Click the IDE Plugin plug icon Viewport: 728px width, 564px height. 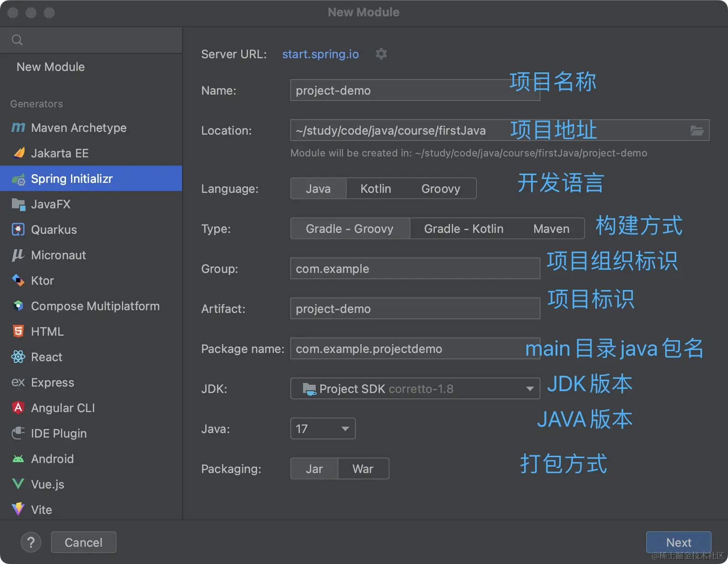(x=18, y=433)
